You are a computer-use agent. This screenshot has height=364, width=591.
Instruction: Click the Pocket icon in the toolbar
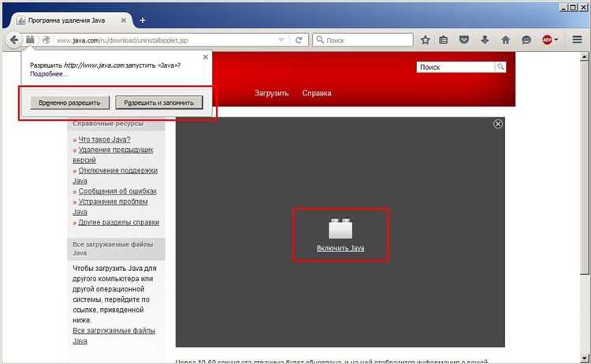[464, 39]
